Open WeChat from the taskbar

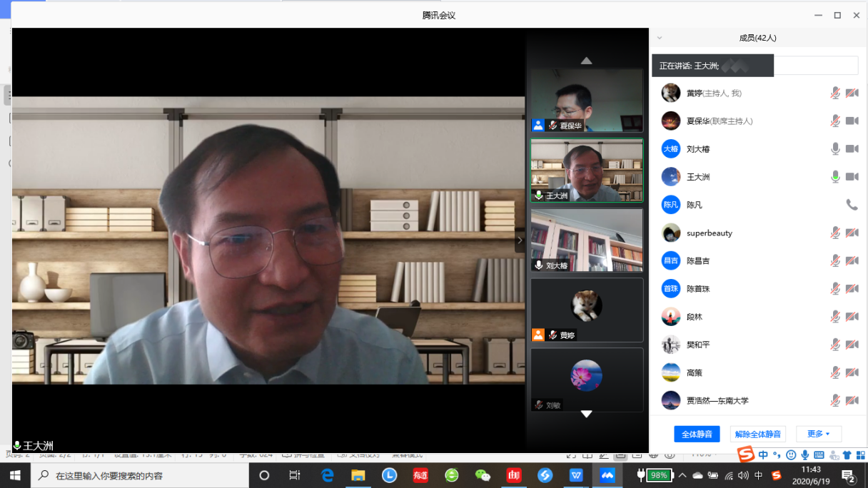[x=483, y=475]
